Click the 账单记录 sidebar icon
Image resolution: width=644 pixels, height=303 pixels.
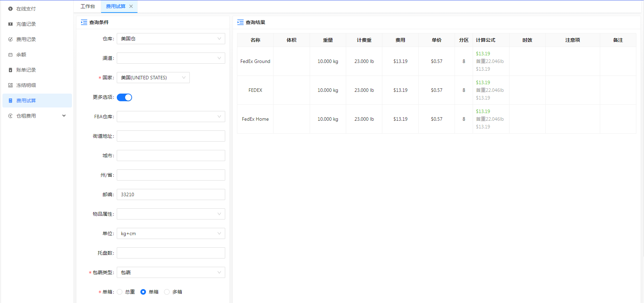point(10,70)
